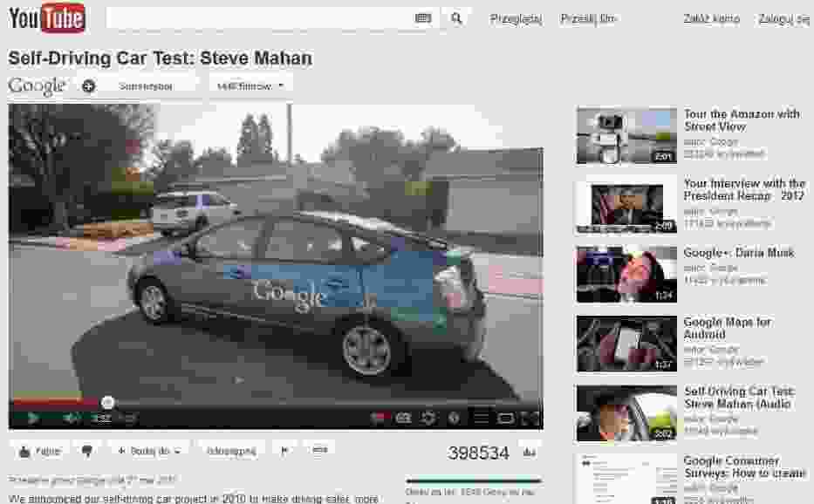The image size is (814, 504).
Task: Move the video progress scrubber handle
Action: (107, 402)
